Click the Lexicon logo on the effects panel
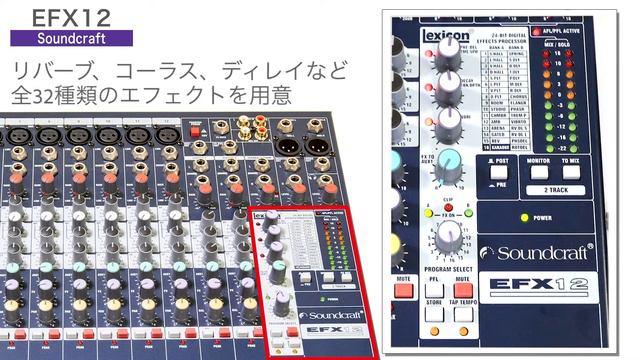Viewport: 640px width, 360px height. (446, 36)
